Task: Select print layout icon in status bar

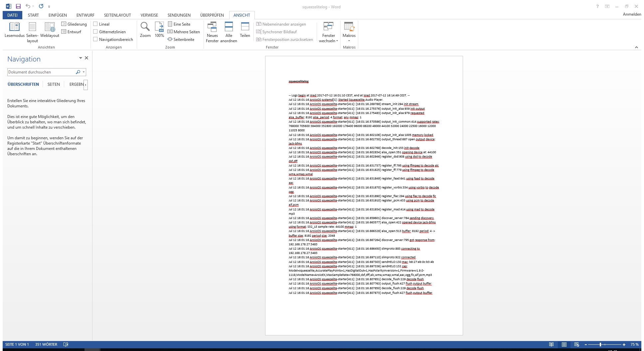Action: coord(564,344)
